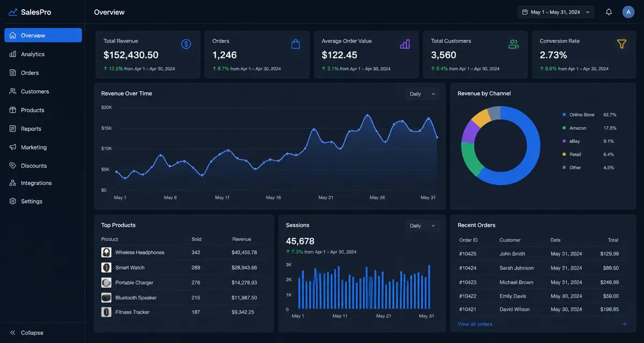Click the $249.99 total for Michael Brown
Image resolution: width=644 pixels, height=343 pixels.
click(x=609, y=282)
